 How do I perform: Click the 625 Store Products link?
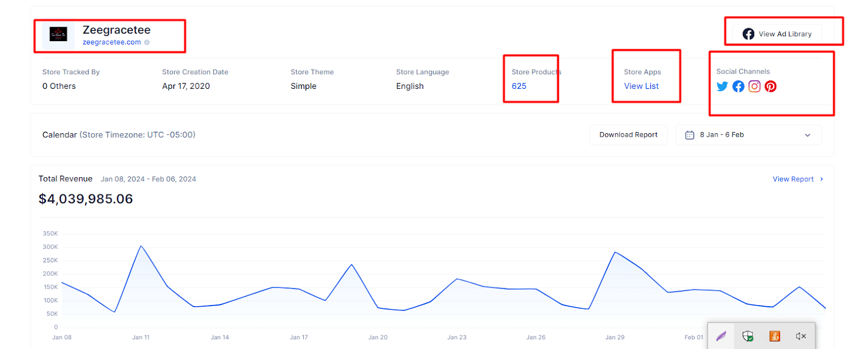519,86
